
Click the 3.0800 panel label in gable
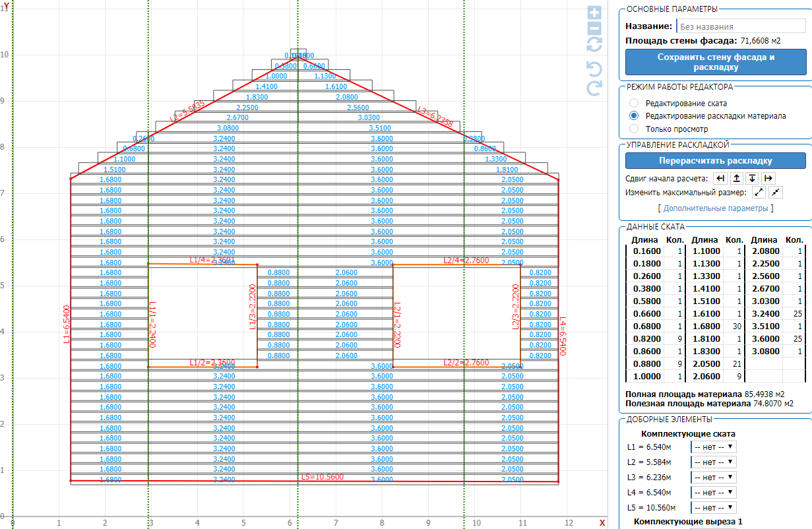228,128
